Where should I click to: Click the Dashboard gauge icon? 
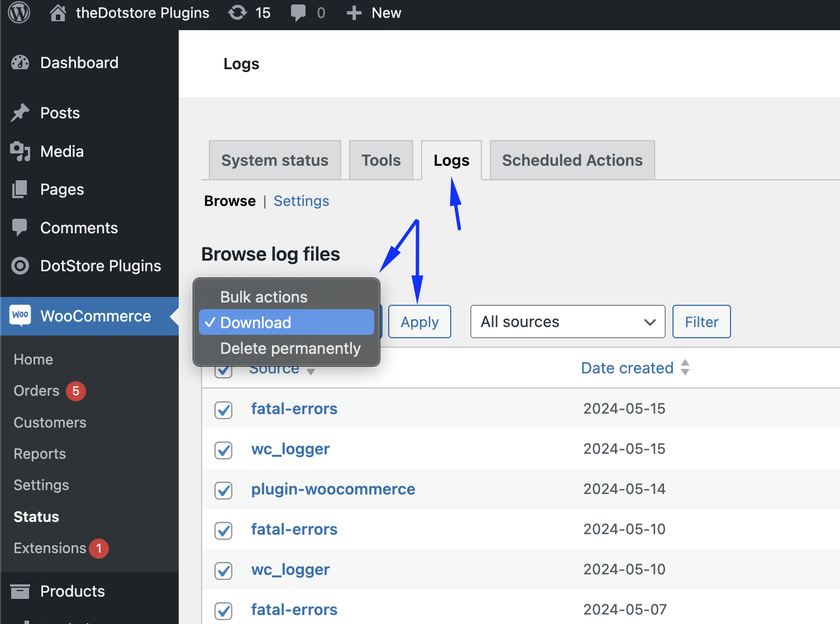click(20, 63)
